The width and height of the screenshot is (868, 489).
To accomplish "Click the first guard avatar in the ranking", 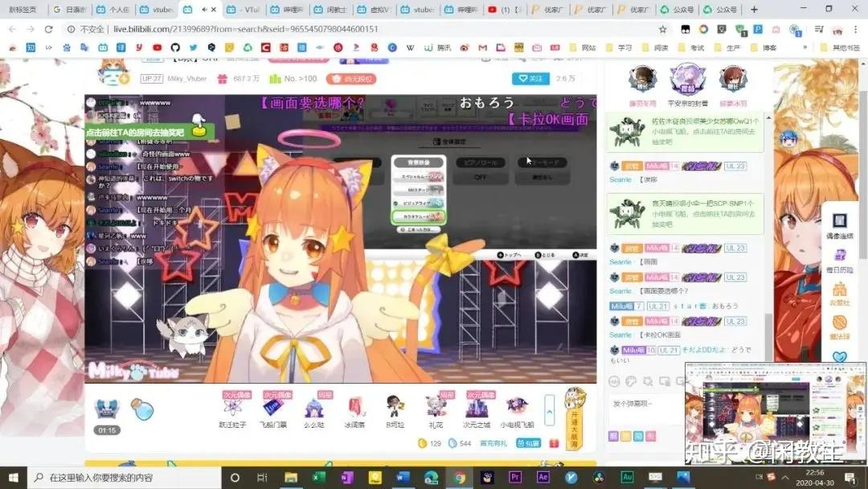I will pos(642,79).
